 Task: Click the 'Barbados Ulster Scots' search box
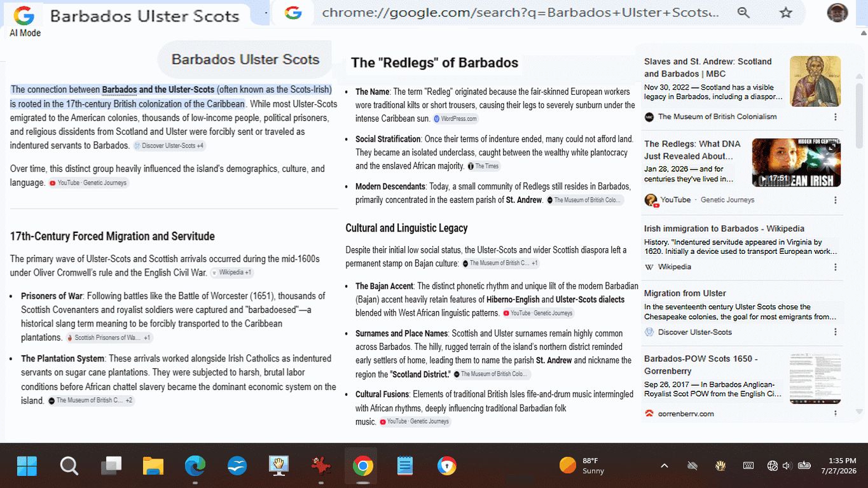(245, 60)
